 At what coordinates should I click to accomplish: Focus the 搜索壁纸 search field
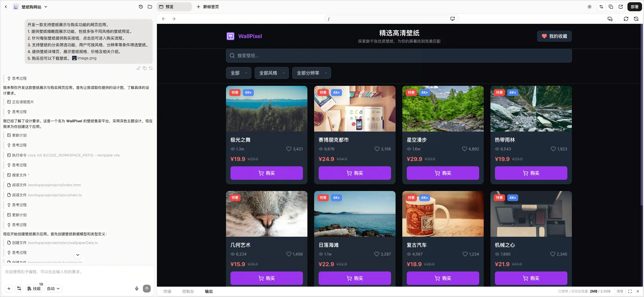click(x=399, y=56)
